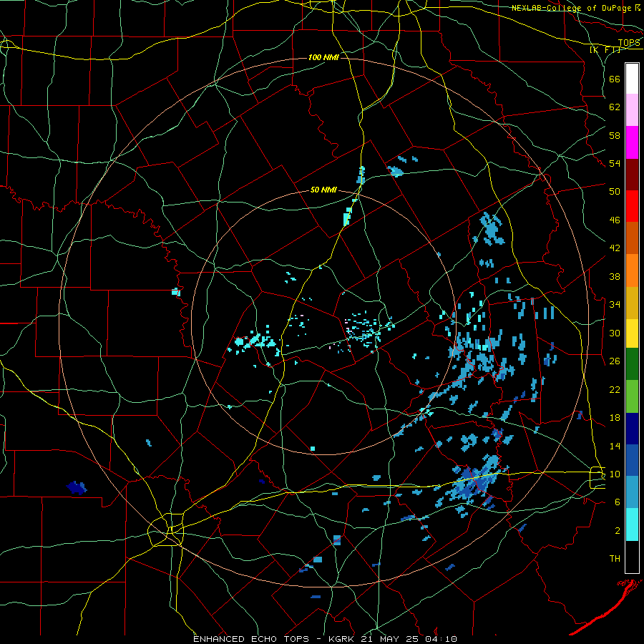Click the white swatch in the tops legend
The height and width of the screenshot is (644, 644).
(632, 79)
